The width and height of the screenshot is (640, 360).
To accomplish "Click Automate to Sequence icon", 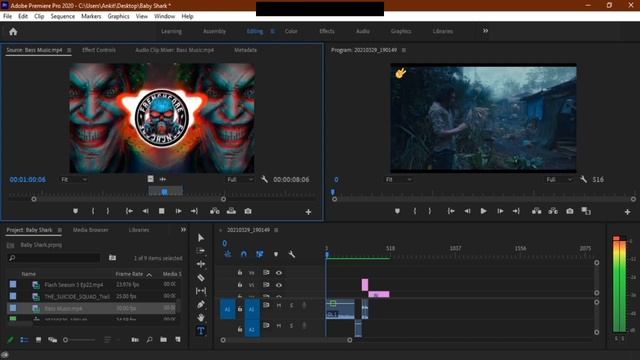I will 135,339.
